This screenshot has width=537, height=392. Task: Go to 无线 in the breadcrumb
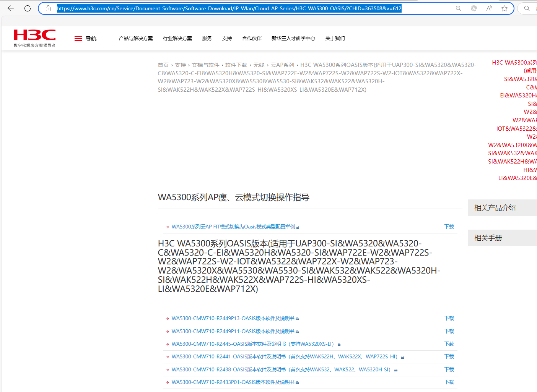pyautogui.click(x=259, y=65)
